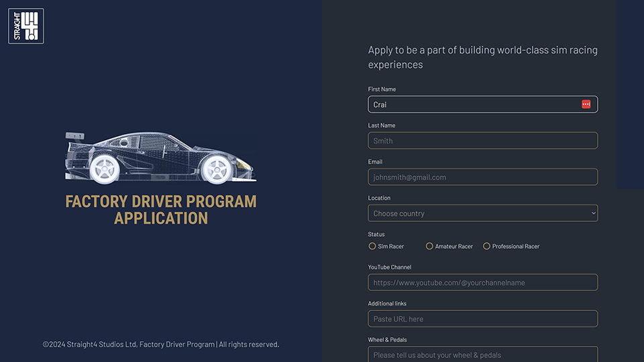Click the Email field with johnsmith@gmail.com placeholder
The height and width of the screenshot is (362, 644).
(x=482, y=177)
